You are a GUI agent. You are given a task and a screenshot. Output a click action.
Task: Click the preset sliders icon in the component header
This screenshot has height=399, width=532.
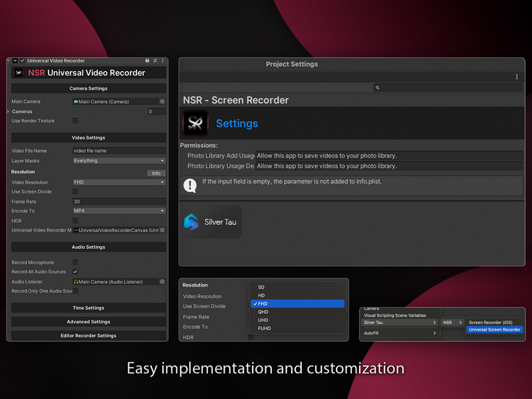pyautogui.click(x=155, y=61)
